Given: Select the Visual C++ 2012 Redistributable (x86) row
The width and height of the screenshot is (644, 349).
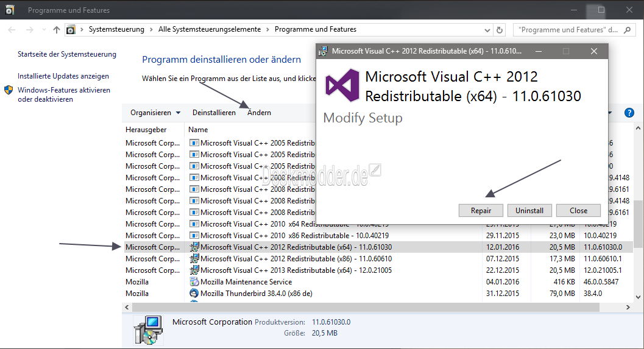Looking at the screenshot, I should coord(378,259).
